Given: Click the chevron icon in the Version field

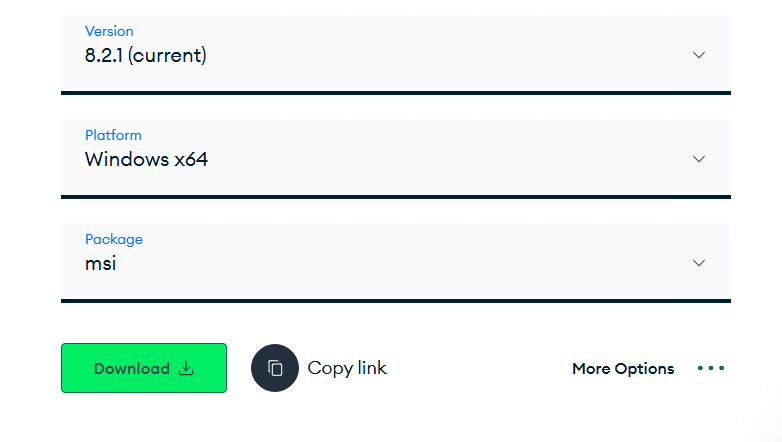Looking at the screenshot, I should click(699, 55).
